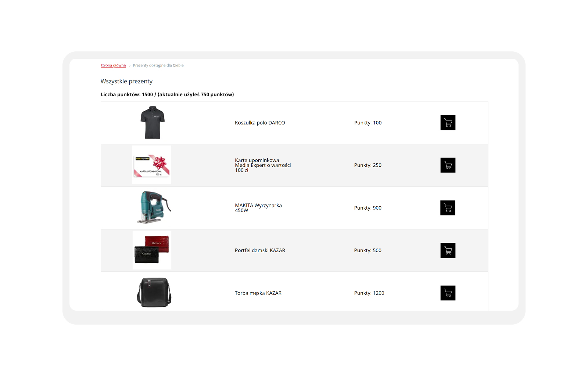588x376 pixels.
Task: Click the black polo shirt image
Action: (x=153, y=123)
